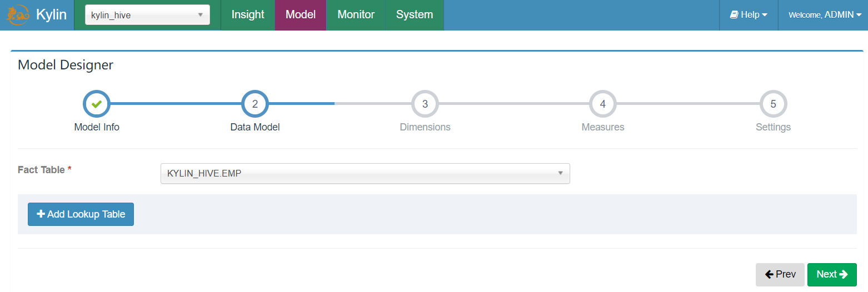Click the Measures step label

(603, 127)
